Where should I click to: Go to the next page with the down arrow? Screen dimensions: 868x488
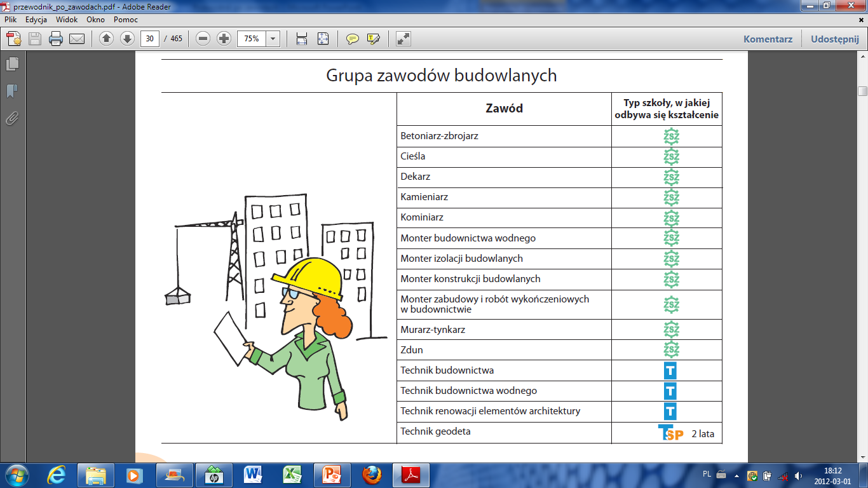127,39
